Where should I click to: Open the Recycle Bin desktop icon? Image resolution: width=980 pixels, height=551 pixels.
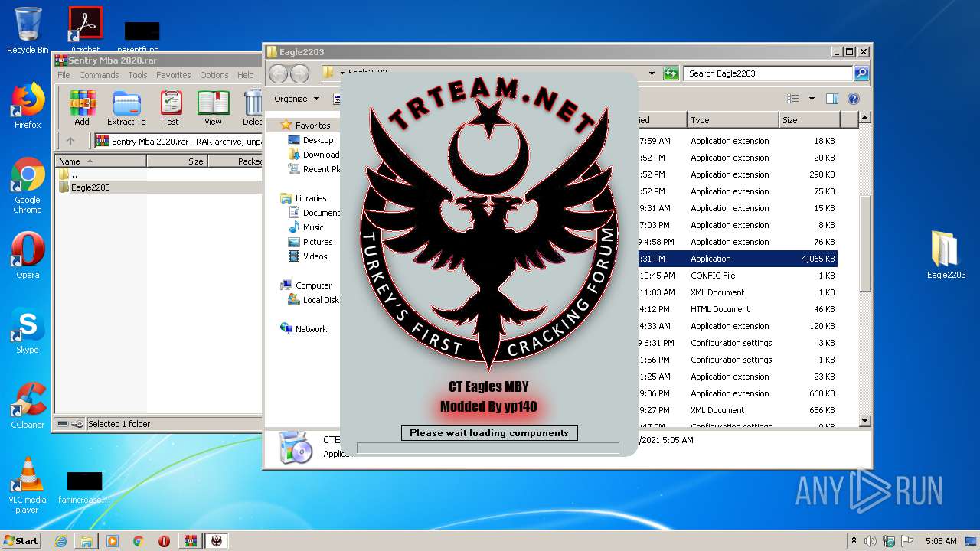pos(28,31)
